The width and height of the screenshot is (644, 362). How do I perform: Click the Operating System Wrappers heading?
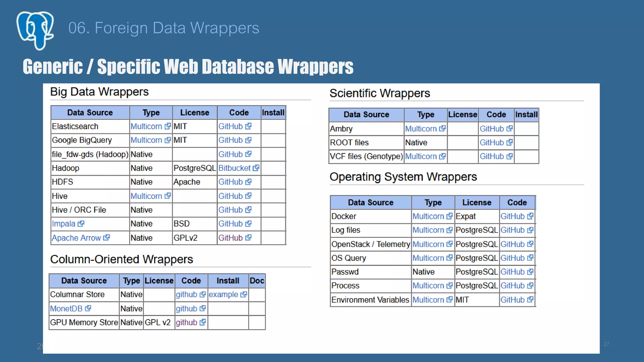pos(403,177)
